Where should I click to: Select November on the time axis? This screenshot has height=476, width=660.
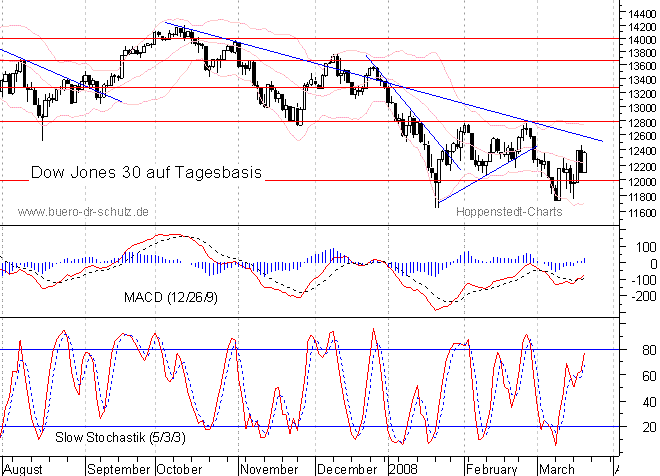[270, 468]
